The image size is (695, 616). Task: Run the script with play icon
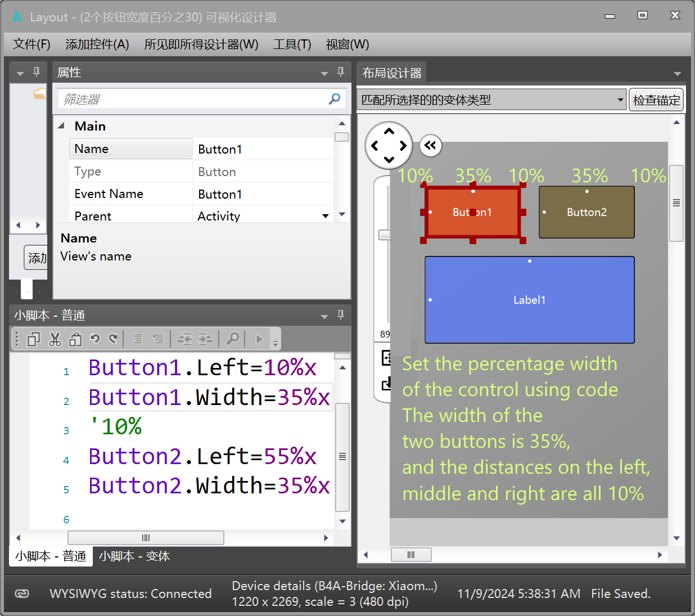[259, 339]
